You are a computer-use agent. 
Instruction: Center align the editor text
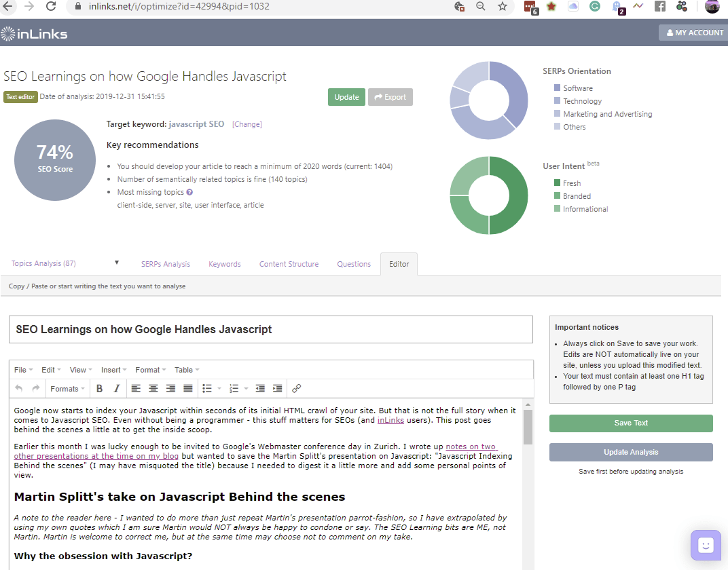153,389
